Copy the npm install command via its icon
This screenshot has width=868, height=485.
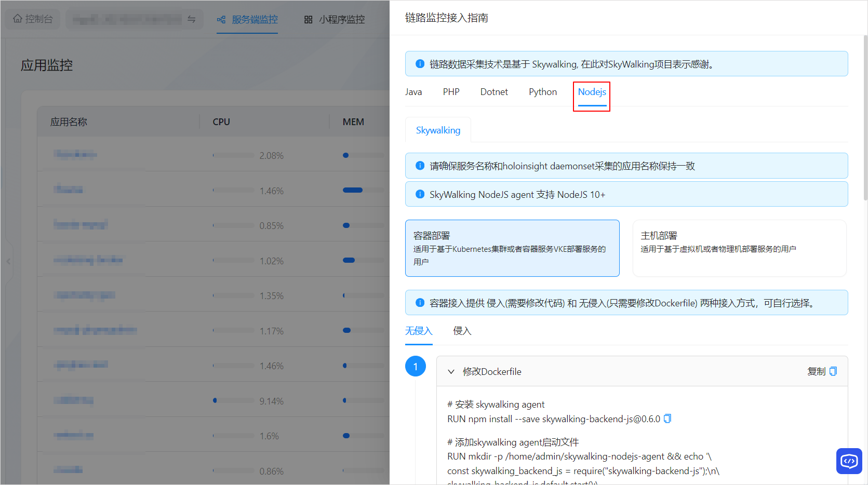(x=667, y=419)
